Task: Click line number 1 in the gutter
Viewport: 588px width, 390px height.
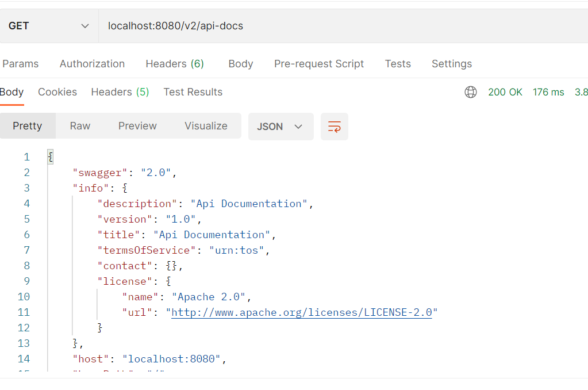Action: pos(26,157)
